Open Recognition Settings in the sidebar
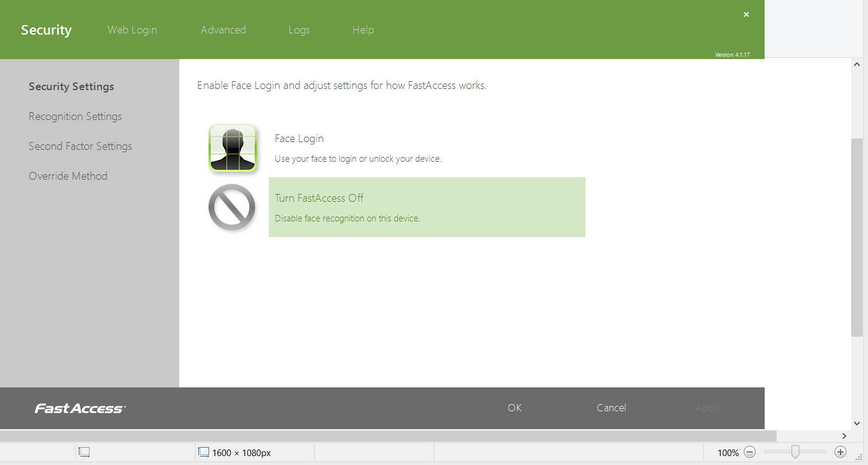868x465 pixels. tap(75, 116)
